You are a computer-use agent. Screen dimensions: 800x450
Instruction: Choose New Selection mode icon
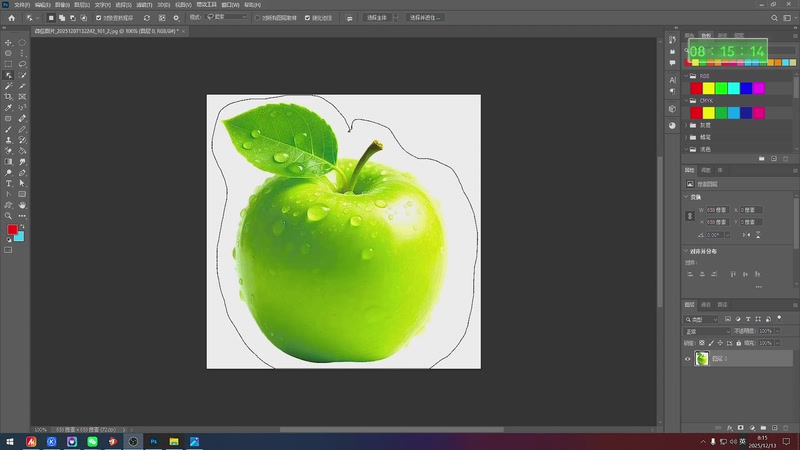(51, 18)
